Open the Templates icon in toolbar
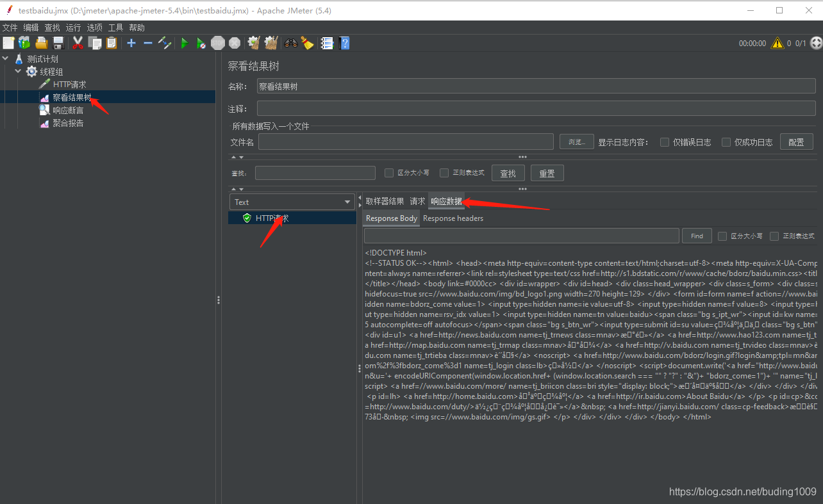823x504 pixels. pos(24,43)
